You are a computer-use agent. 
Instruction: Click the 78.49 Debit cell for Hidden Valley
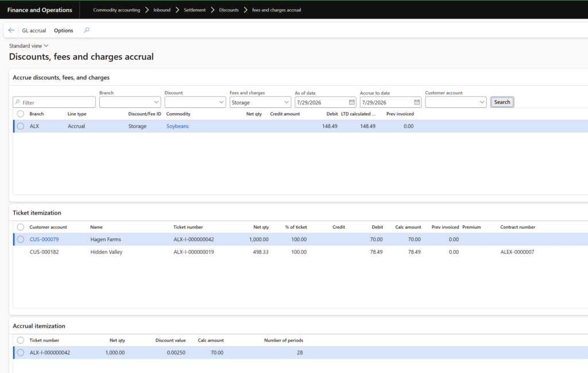pos(376,252)
